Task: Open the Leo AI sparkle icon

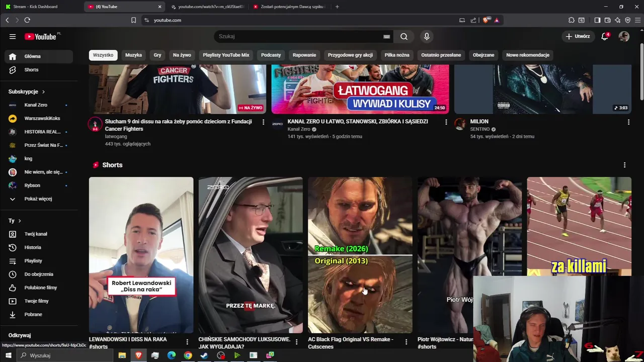Action: click(617, 20)
